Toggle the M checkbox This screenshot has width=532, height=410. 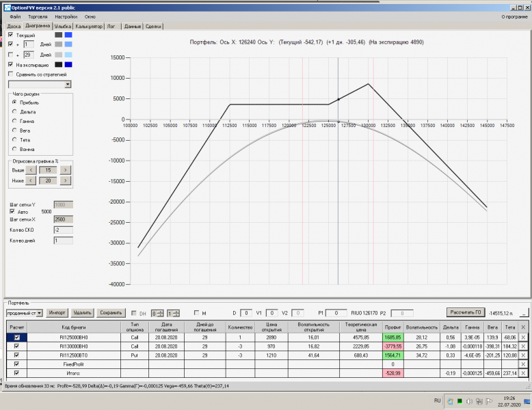(196, 313)
